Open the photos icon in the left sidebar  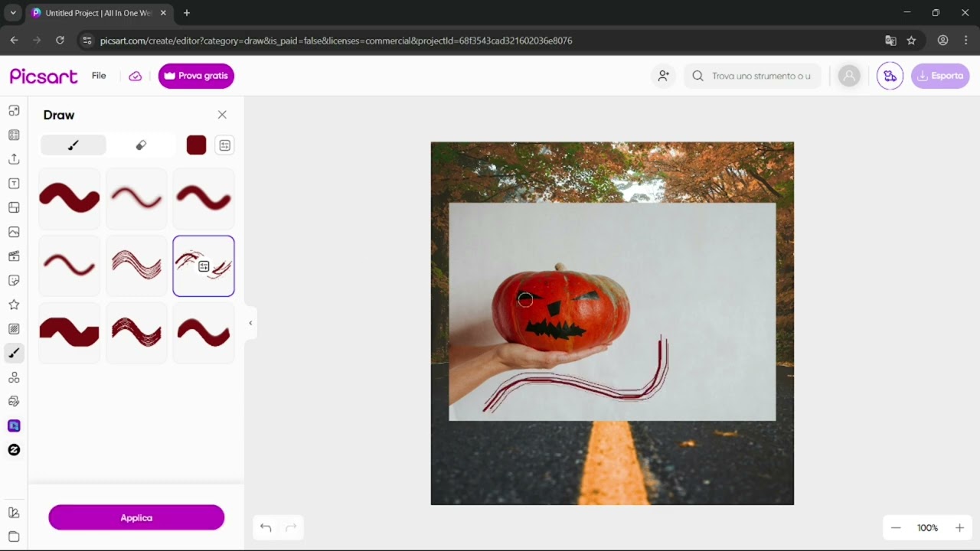(x=14, y=232)
